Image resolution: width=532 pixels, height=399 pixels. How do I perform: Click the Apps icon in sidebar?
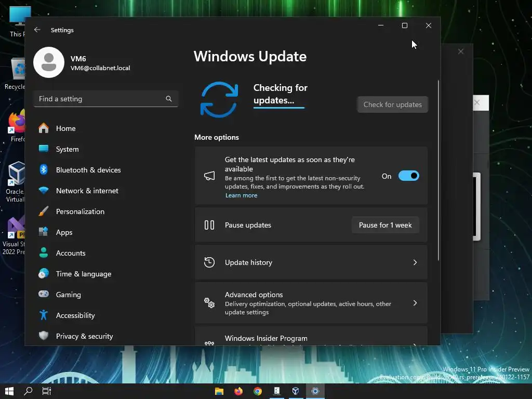(44, 232)
